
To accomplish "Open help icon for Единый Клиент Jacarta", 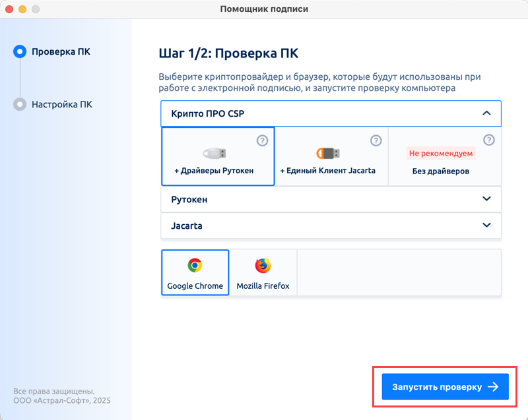I will coord(376,140).
